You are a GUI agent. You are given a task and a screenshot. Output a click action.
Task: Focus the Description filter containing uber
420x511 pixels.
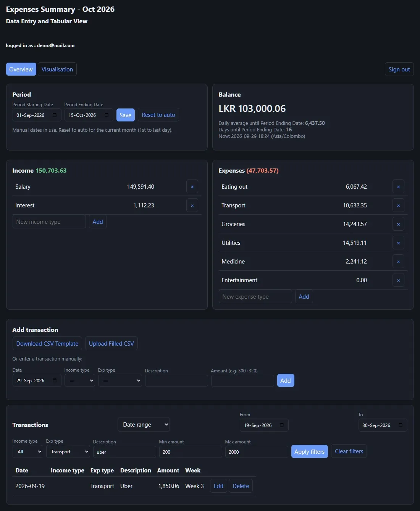tap(124, 452)
